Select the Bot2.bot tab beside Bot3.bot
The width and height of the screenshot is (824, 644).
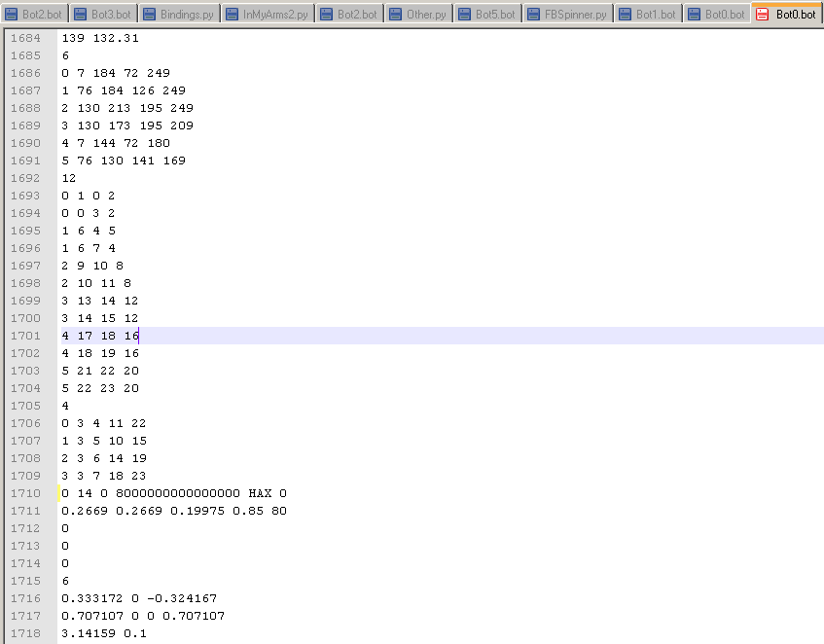34,15
